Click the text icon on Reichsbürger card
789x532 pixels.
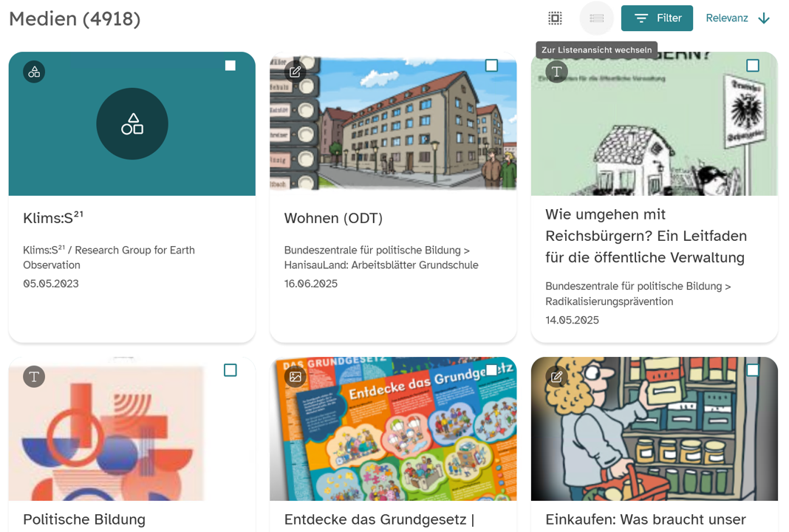pos(556,72)
